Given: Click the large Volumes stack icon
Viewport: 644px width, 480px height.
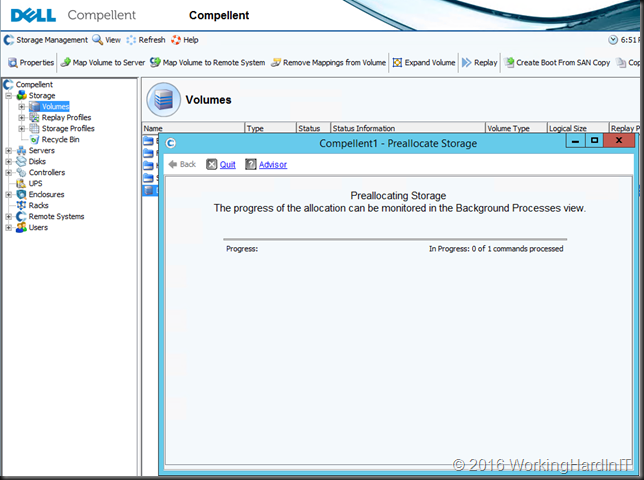Looking at the screenshot, I should pyautogui.click(x=163, y=100).
